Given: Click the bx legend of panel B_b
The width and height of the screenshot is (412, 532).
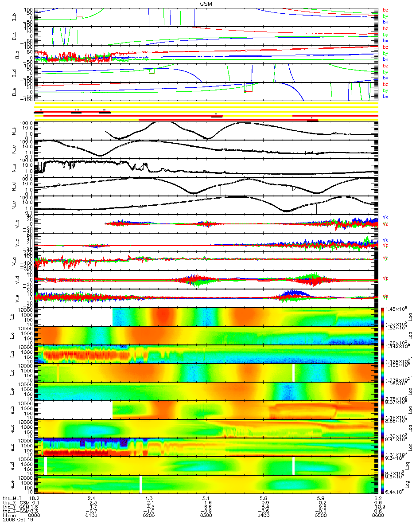Looking at the screenshot, I should tap(385, 22).
